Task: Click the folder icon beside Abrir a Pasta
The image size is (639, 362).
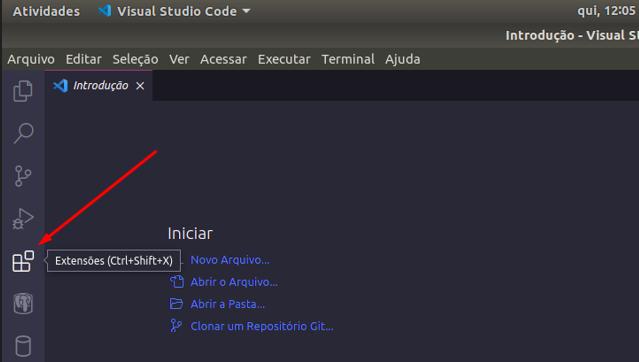Action: (x=176, y=304)
